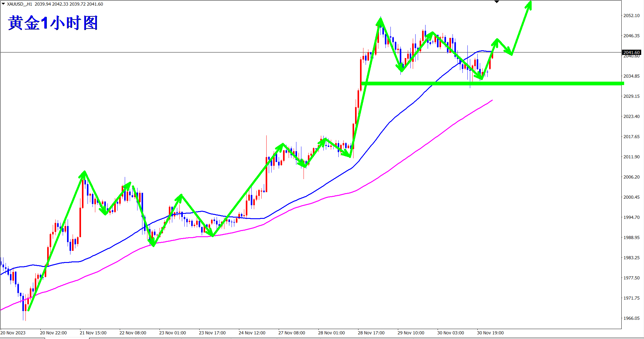Select the magenta moving average line
The width and height of the screenshot is (644, 339).
[310, 204]
